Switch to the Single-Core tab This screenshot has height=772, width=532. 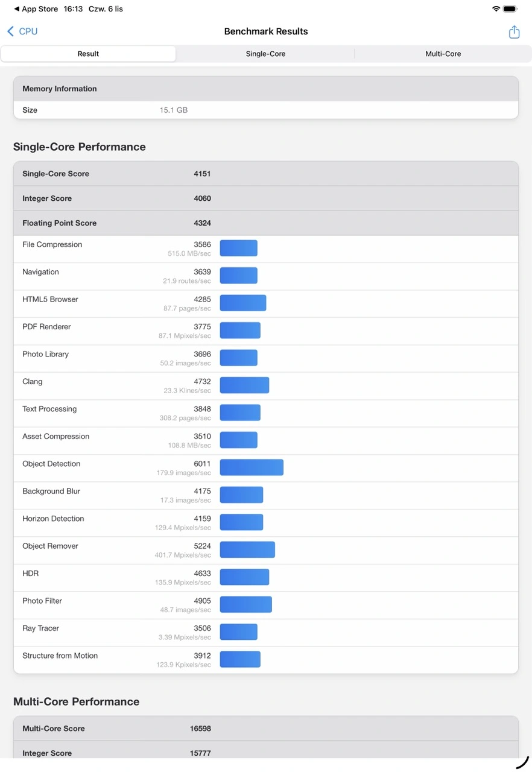click(265, 54)
